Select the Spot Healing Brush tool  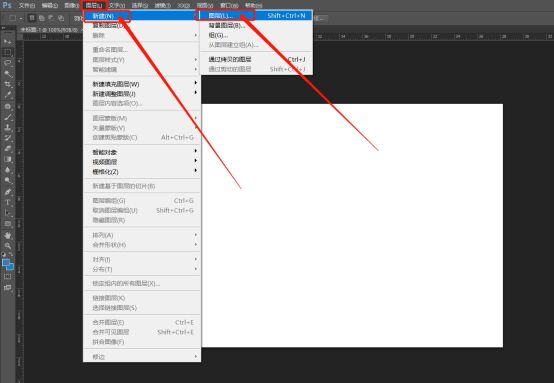7,106
